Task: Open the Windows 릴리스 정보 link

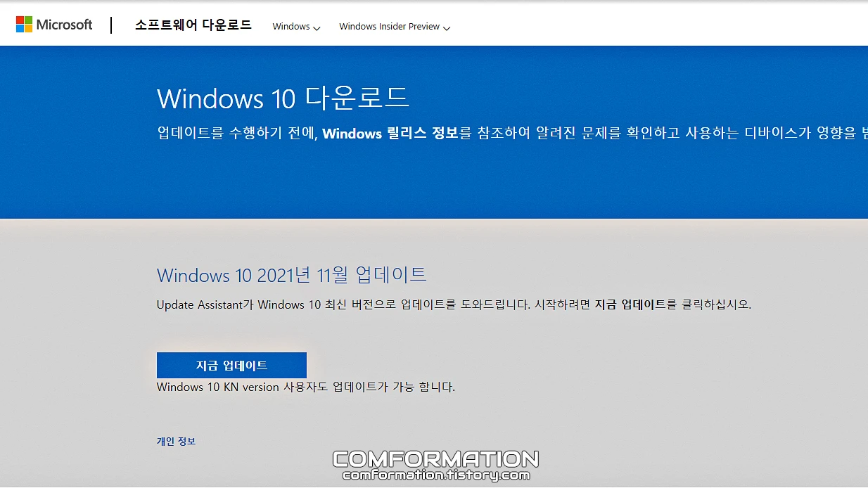Action: click(390, 133)
